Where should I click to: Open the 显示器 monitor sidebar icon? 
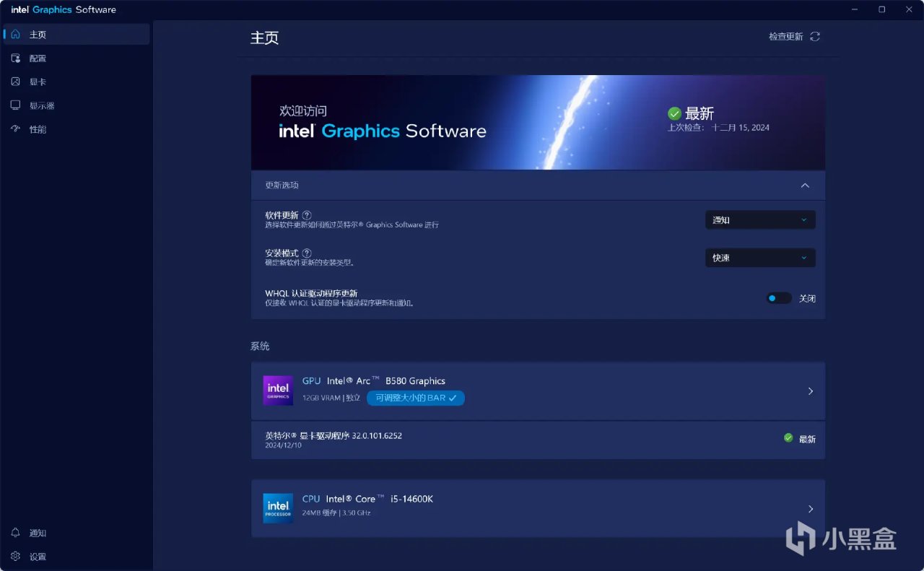[x=16, y=105]
